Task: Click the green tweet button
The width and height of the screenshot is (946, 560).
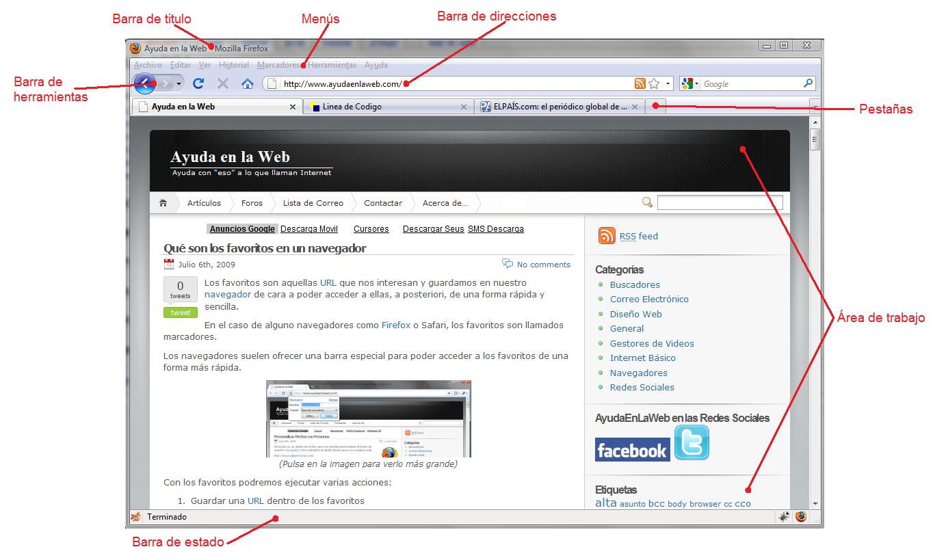Action: [181, 312]
